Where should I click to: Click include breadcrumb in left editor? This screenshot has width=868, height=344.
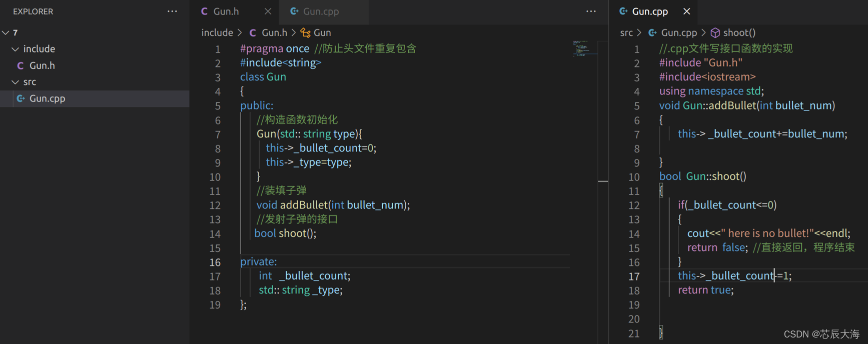click(217, 32)
